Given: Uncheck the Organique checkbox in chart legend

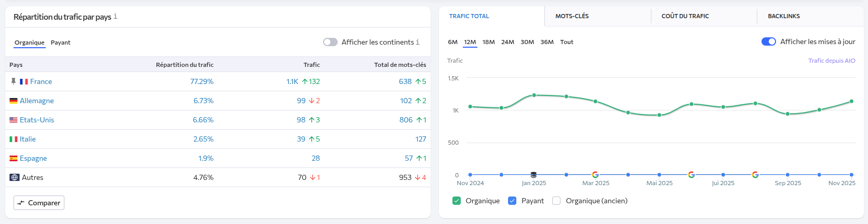Looking at the screenshot, I should 457,201.
